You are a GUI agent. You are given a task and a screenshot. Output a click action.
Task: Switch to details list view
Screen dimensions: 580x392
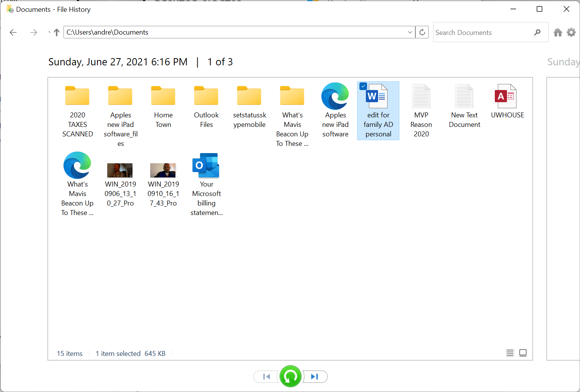[x=510, y=352]
